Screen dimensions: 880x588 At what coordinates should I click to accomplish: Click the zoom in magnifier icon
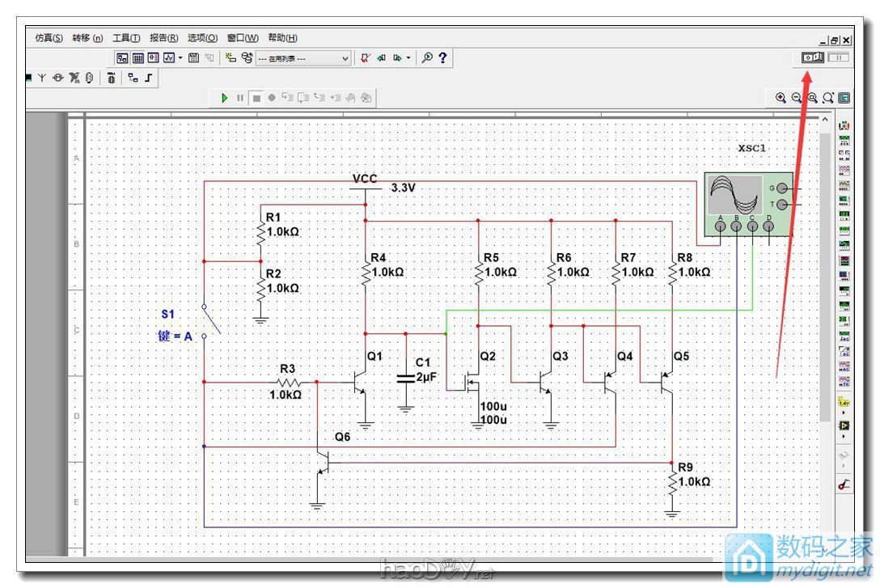tap(781, 98)
